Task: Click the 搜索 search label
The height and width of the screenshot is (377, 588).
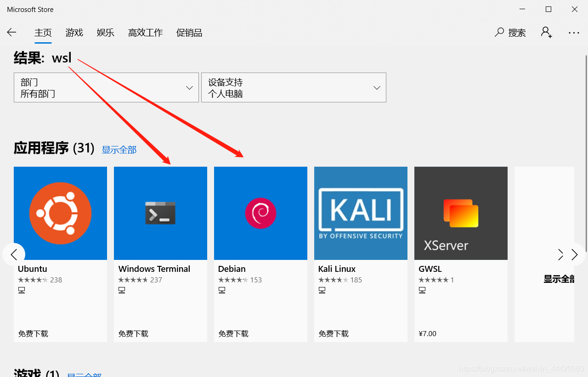Action: click(517, 33)
